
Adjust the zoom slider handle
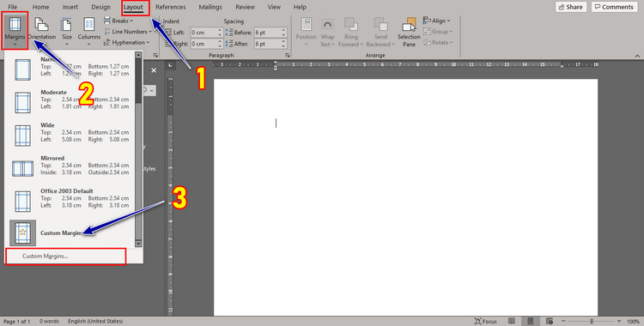click(592, 321)
